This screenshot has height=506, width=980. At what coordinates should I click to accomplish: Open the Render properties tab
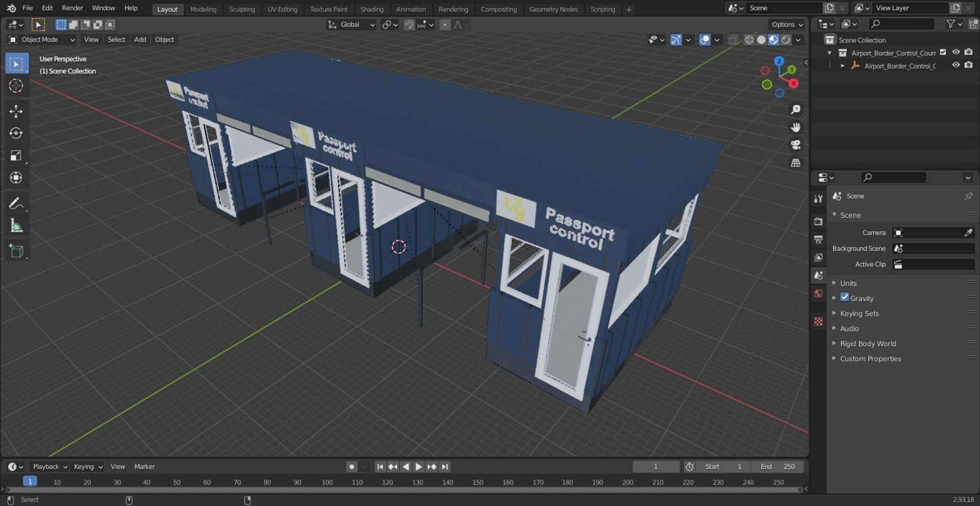click(819, 221)
